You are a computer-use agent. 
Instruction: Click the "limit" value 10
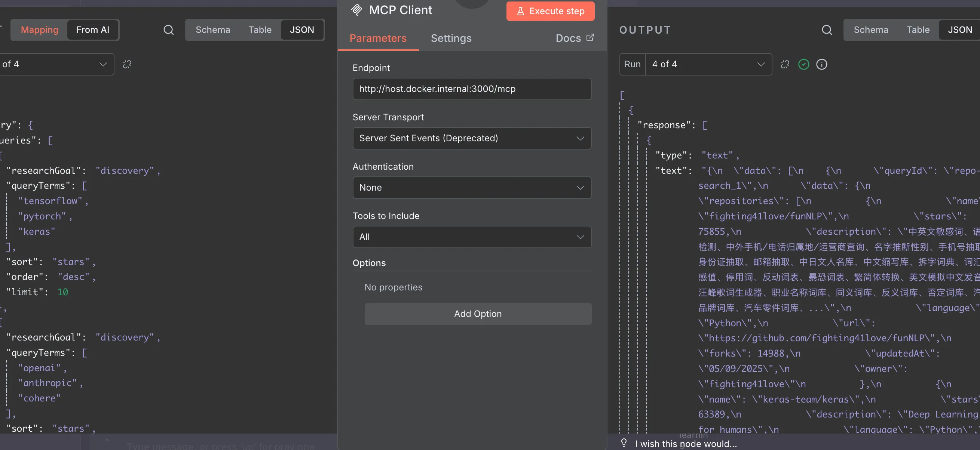click(63, 292)
